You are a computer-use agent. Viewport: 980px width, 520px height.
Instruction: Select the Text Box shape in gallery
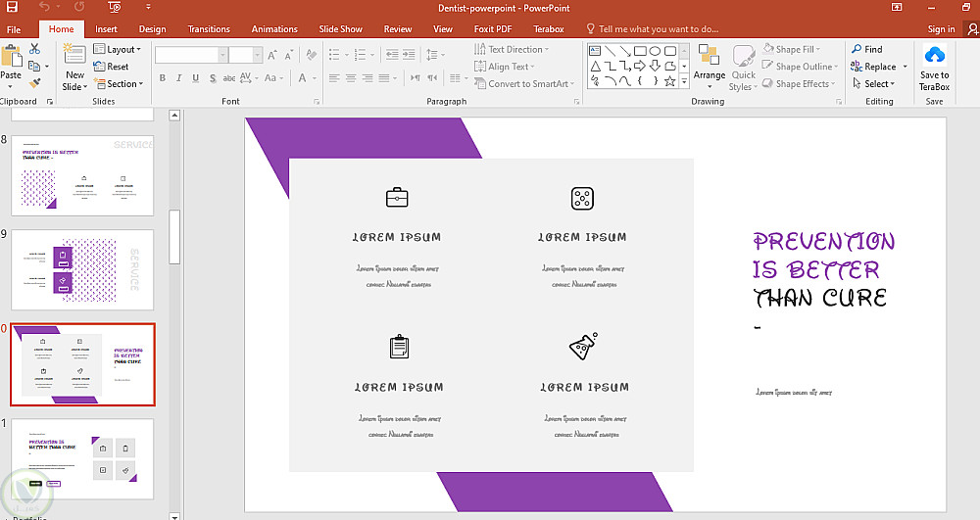click(x=595, y=51)
